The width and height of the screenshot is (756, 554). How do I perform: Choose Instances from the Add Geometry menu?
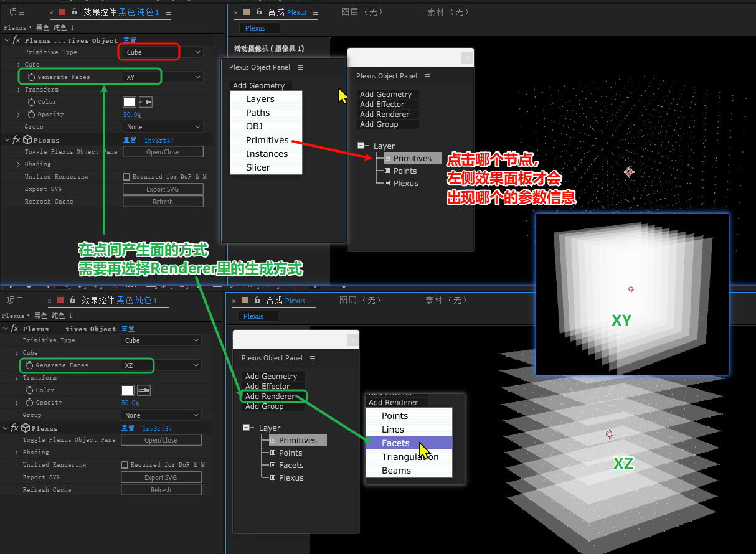(267, 154)
